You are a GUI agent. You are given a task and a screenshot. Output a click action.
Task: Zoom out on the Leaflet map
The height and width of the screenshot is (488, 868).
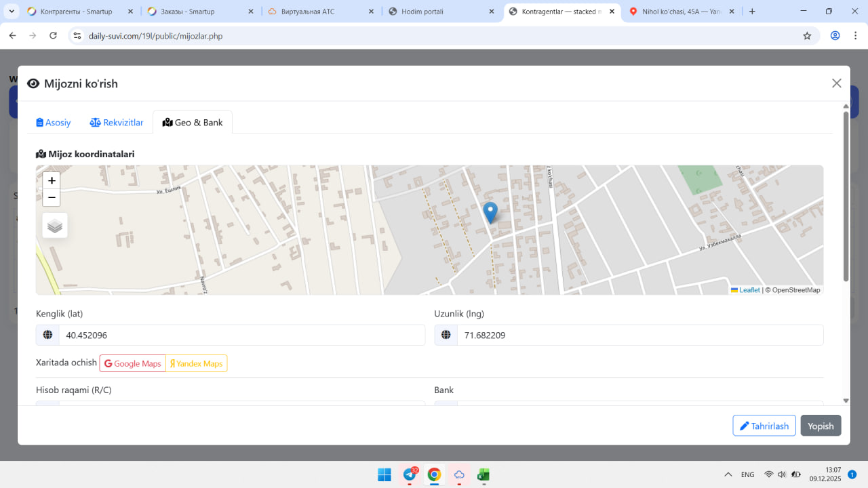[52, 198]
